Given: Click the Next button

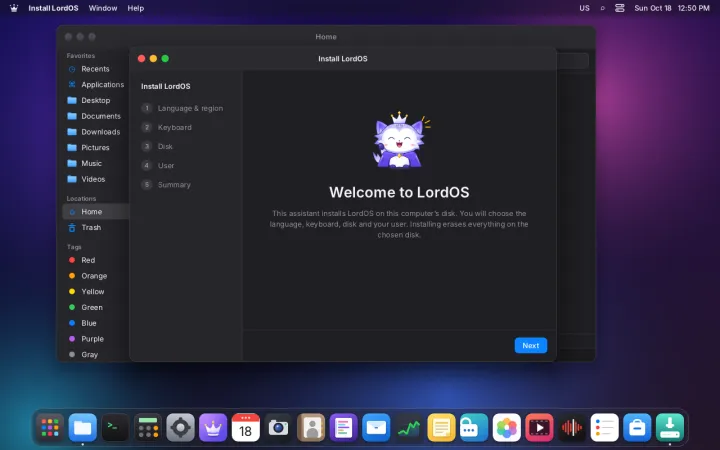Looking at the screenshot, I should pos(530,345).
